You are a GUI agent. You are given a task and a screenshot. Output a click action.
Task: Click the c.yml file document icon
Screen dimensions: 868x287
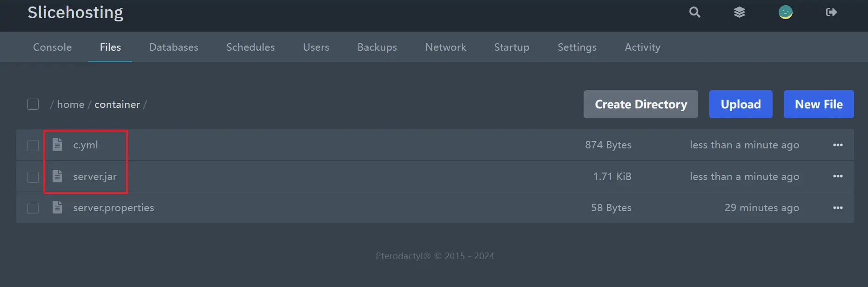(57, 145)
